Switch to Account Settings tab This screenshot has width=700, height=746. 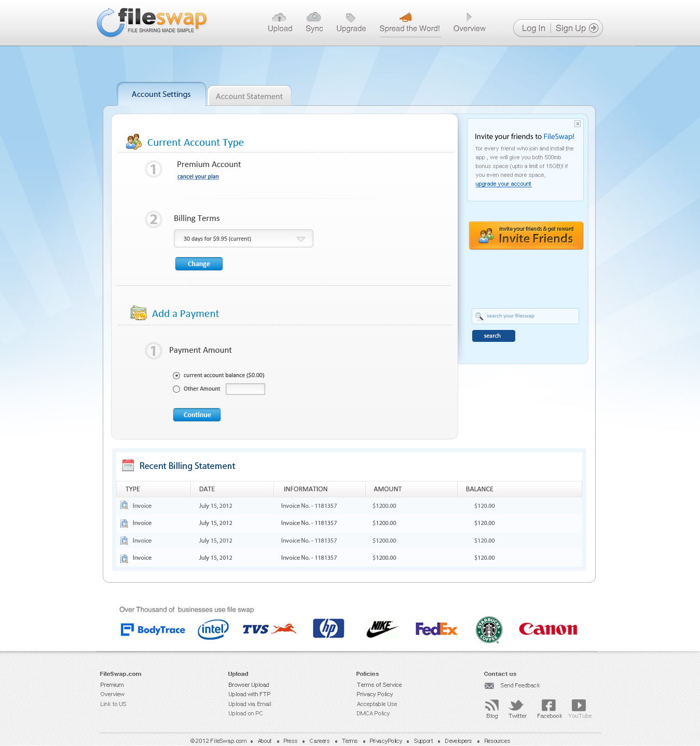(x=161, y=94)
